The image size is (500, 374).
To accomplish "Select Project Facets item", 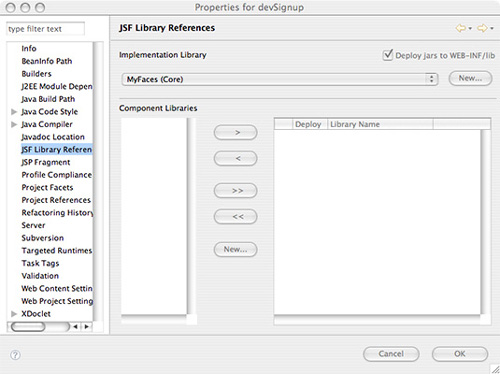I will point(47,188).
